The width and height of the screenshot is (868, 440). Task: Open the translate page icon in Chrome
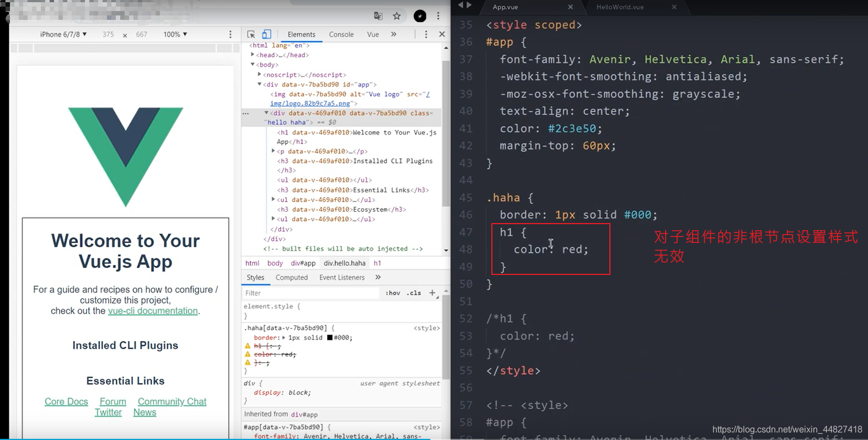378,16
